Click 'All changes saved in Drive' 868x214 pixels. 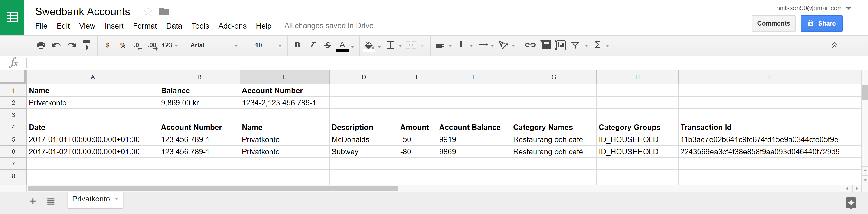tap(329, 26)
